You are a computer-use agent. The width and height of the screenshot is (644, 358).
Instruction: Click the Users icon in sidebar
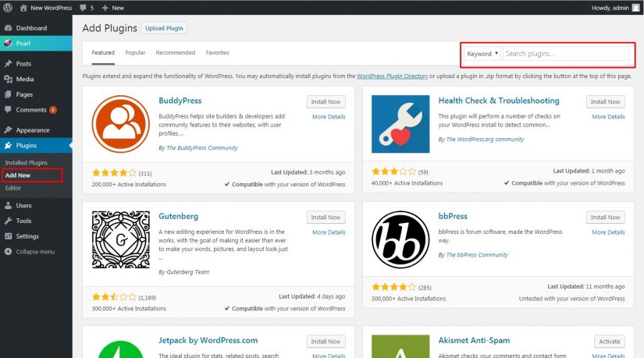click(8, 205)
